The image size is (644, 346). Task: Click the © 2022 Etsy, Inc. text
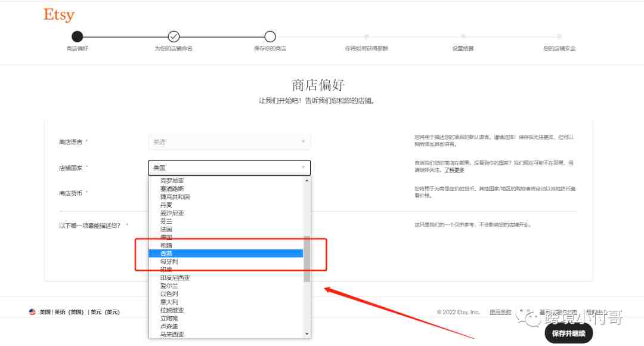click(459, 312)
